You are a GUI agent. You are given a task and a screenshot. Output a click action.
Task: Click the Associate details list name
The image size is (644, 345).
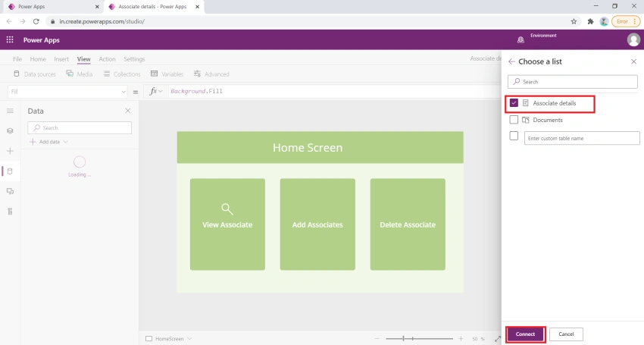[x=555, y=103]
